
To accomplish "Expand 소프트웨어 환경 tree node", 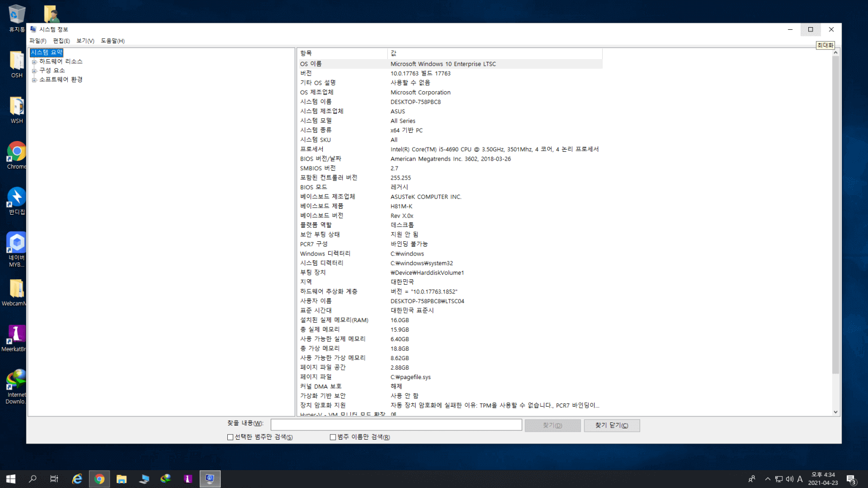I will coord(34,80).
